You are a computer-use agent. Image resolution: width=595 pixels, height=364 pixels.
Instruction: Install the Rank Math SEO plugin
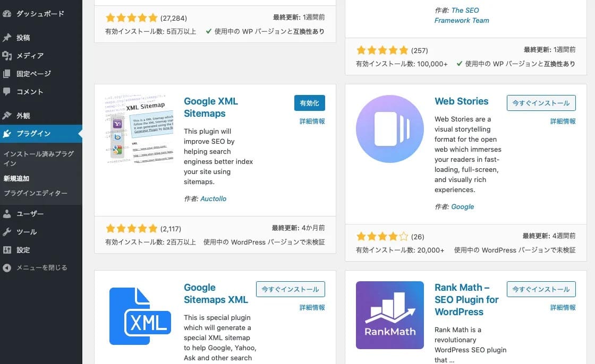point(541,289)
